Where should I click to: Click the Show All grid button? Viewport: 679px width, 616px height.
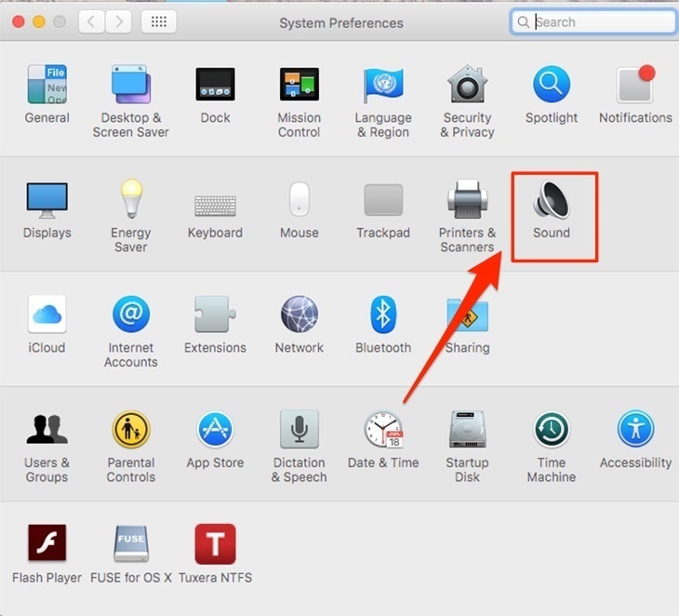(x=158, y=22)
